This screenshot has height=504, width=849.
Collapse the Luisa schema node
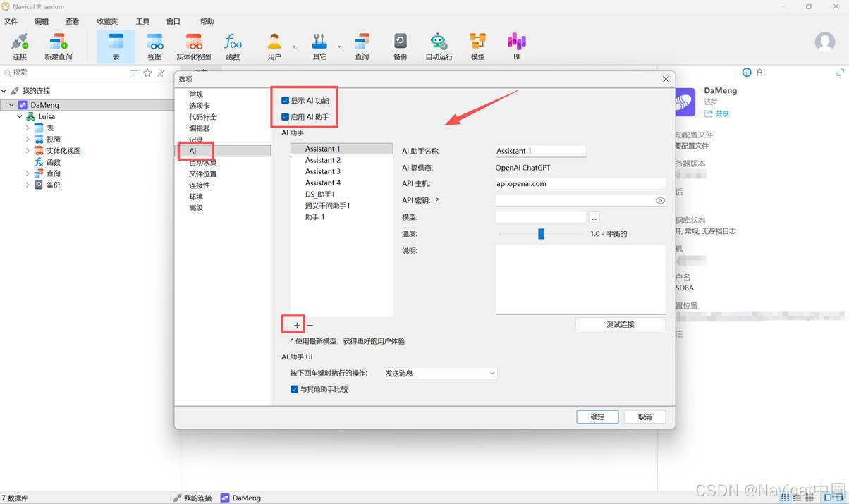coord(20,116)
